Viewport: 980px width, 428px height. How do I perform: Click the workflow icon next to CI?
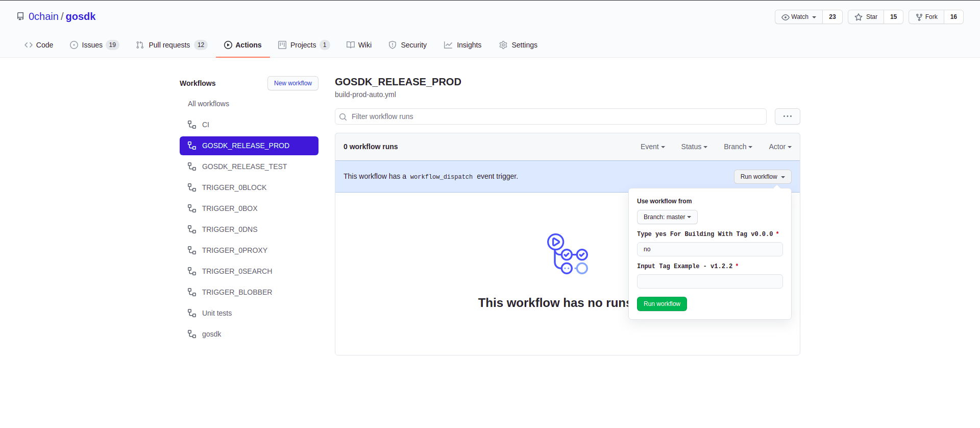[192, 125]
